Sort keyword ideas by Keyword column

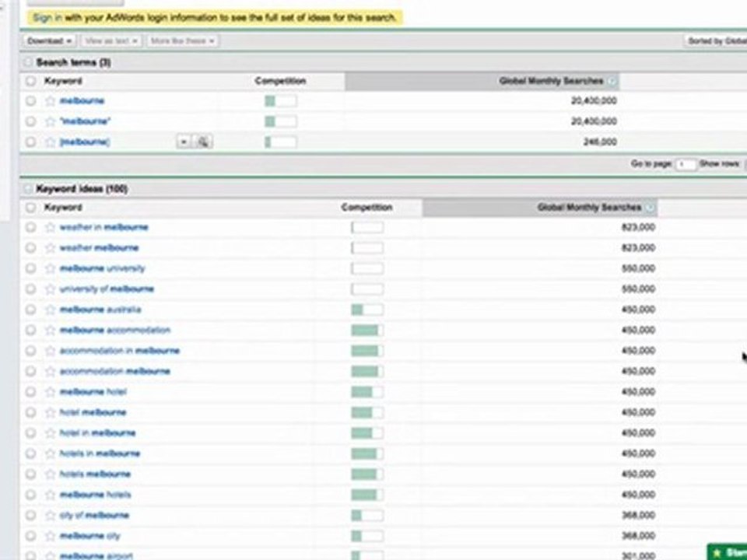[x=63, y=208]
